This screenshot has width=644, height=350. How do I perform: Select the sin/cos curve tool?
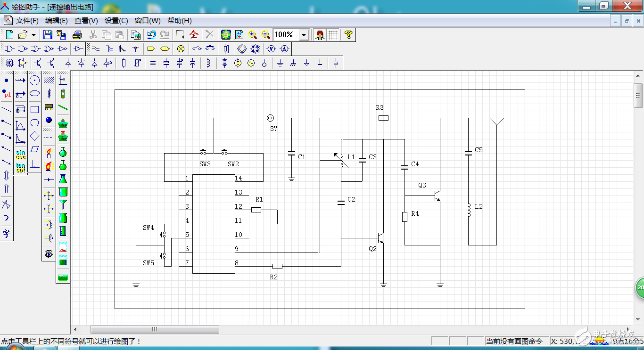pos(20,154)
